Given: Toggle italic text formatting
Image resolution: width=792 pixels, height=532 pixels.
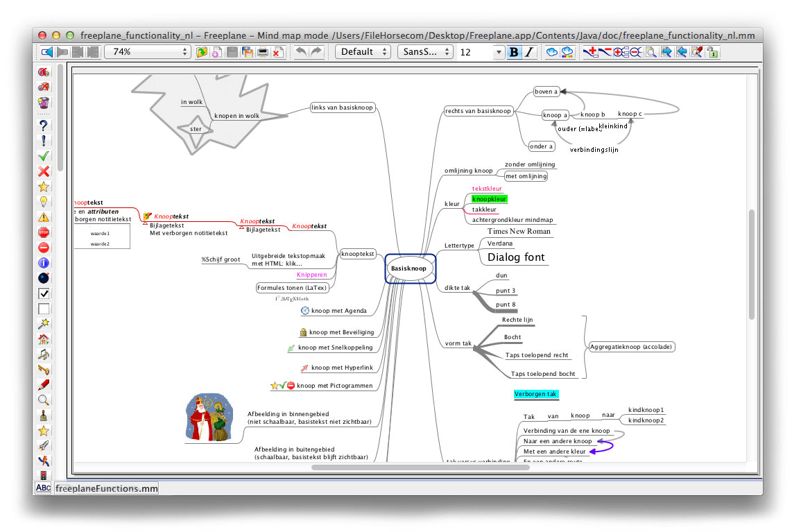Looking at the screenshot, I should 529,52.
